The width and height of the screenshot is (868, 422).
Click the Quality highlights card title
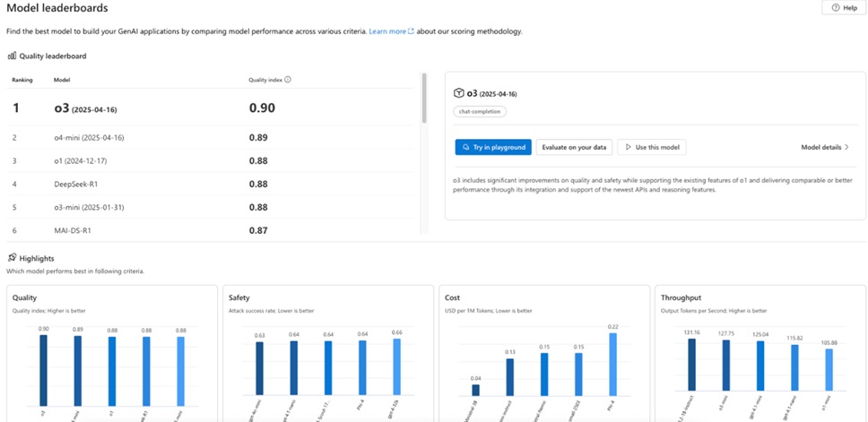click(24, 297)
